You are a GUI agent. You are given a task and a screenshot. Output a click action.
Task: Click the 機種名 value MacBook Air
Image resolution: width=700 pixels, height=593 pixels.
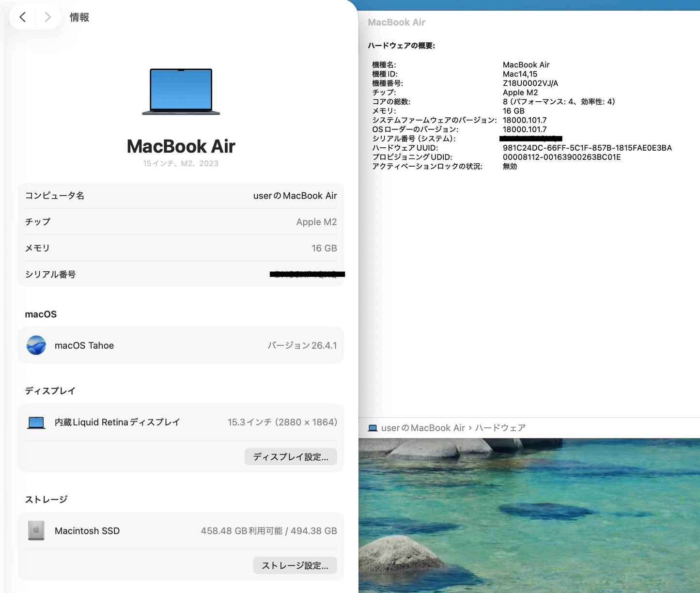(x=526, y=65)
